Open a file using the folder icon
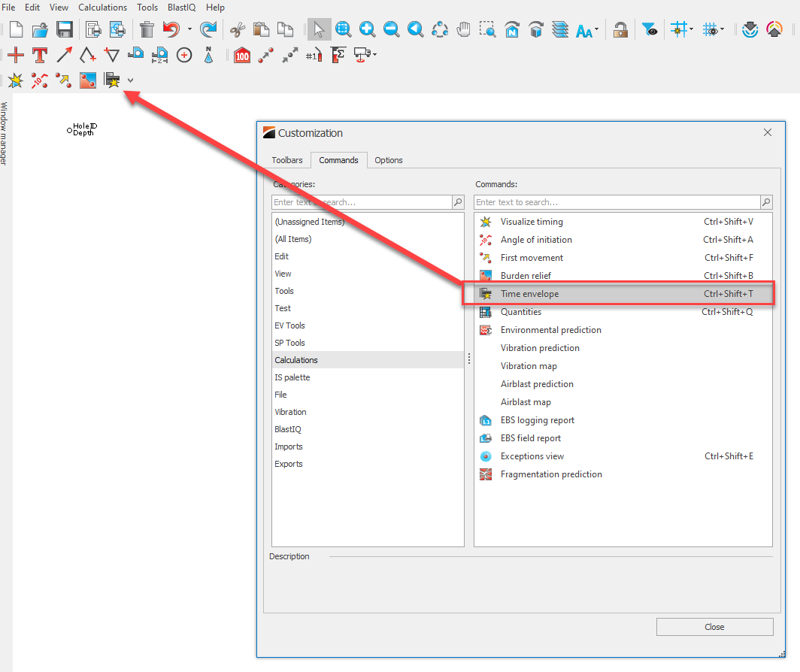 40,29
